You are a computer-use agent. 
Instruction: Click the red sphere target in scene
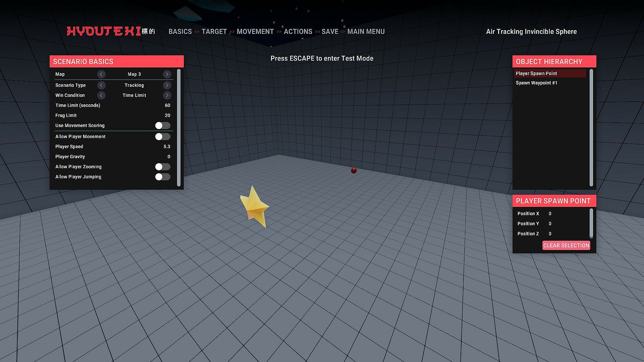pyautogui.click(x=354, y=171)
